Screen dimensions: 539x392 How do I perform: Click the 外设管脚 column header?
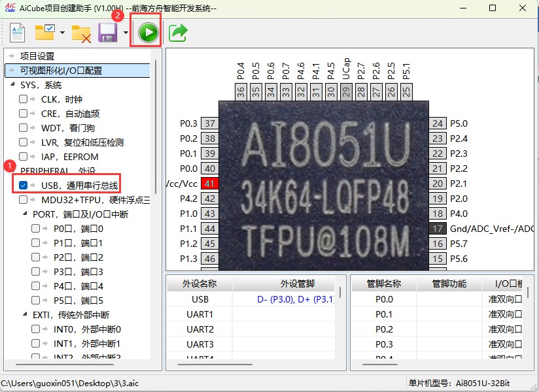point(284,284)
